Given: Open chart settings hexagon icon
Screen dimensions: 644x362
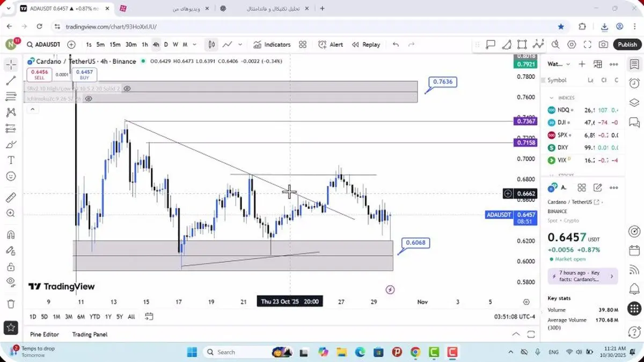Looking at the screenshot, I should [572, 45].
